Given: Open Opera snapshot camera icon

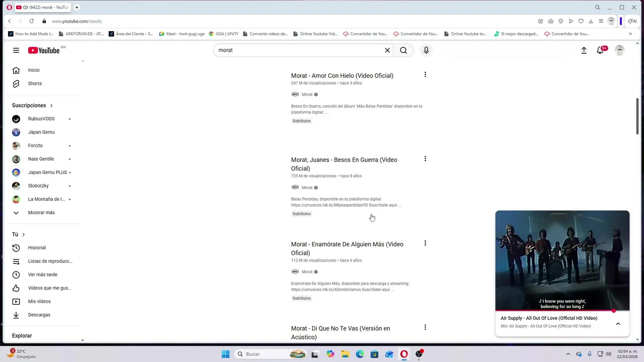Looking at the screenshot, I should [551, 21].
